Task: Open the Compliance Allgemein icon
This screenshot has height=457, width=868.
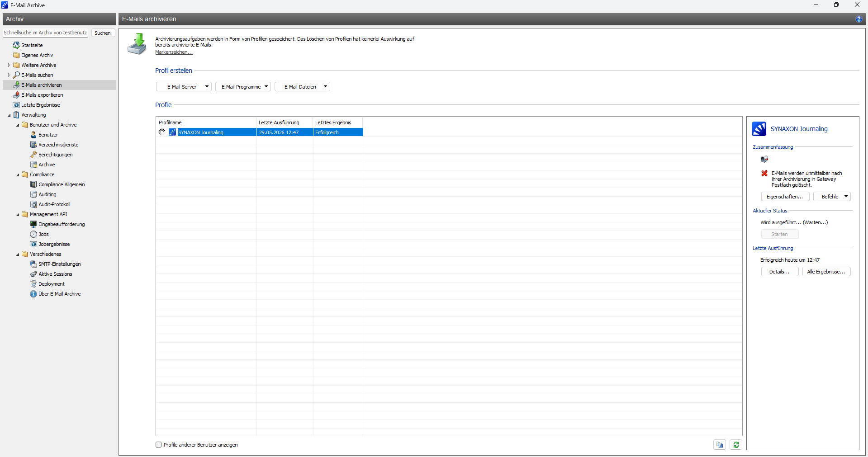Action: (x=33, y=184)
